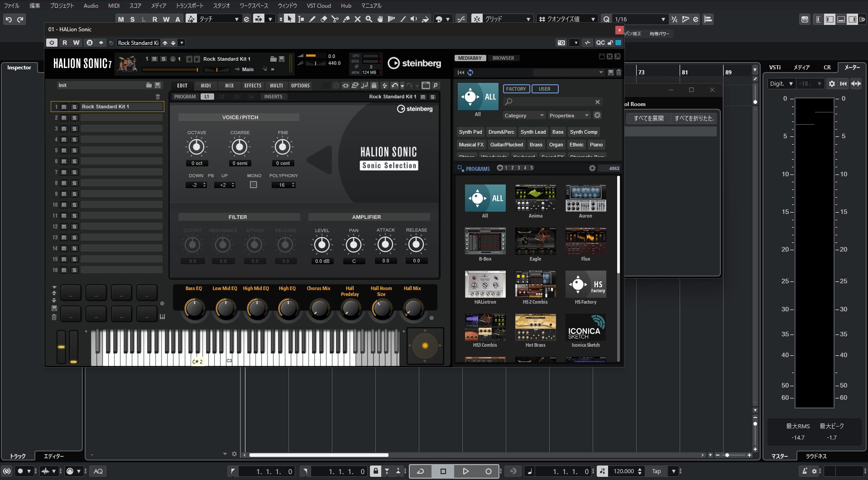Switch to the MIX tab
Image resolution: width=868 pixels, height=480 pixels.
[230, 85]
